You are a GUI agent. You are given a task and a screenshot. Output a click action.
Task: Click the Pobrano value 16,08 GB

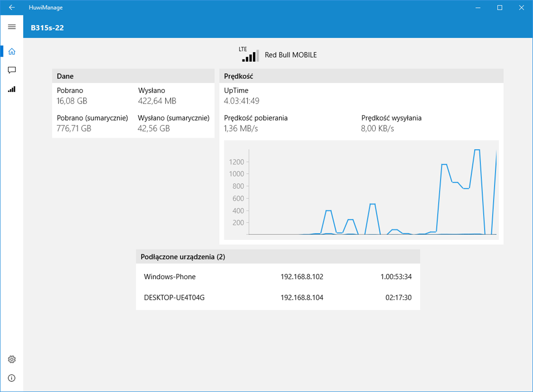[72, 101]
